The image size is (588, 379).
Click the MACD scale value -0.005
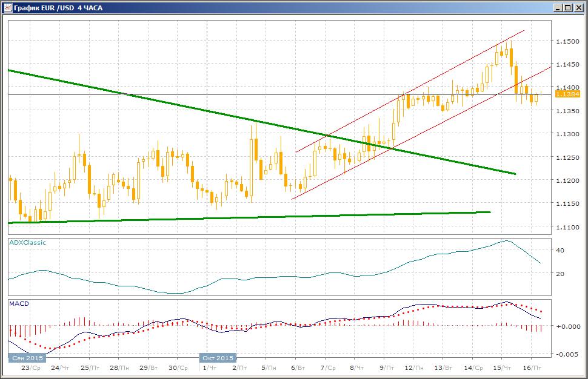[567, 354]
